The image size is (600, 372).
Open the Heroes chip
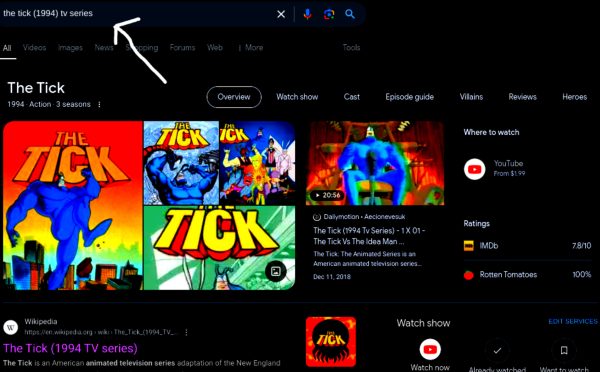pyautogui.click(x=574, y=97)
